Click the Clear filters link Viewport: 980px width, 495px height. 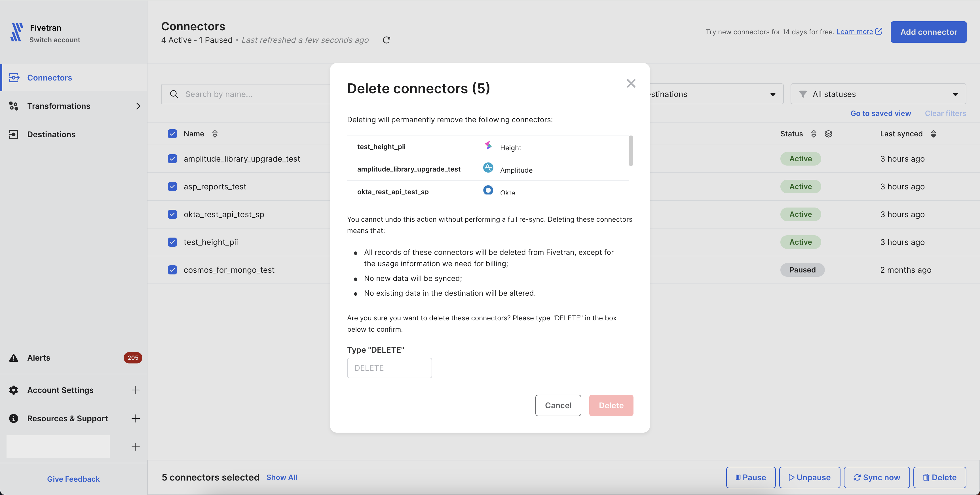tap(945, 113)
